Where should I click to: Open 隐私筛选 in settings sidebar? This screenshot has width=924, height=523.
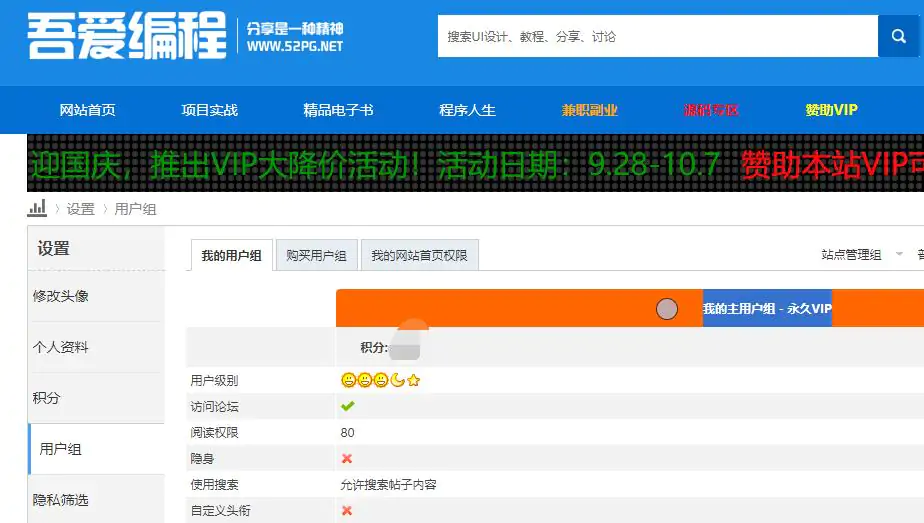tap(61, 501)
